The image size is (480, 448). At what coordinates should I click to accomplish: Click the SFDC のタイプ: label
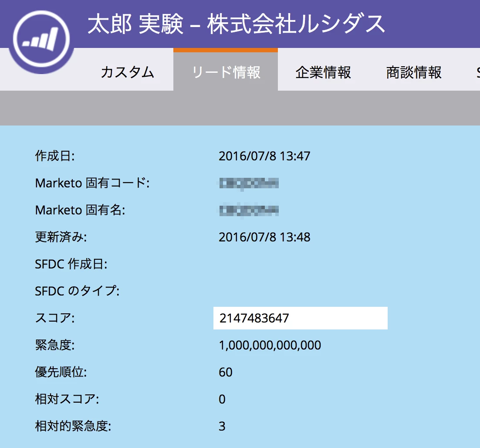pyautogui.click(x=77, y=291)
